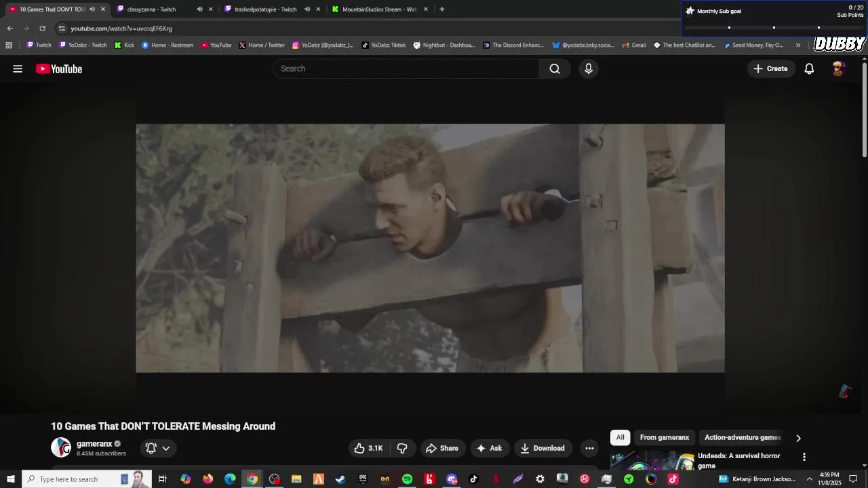Open the account avatar menu

pos(838,68)
